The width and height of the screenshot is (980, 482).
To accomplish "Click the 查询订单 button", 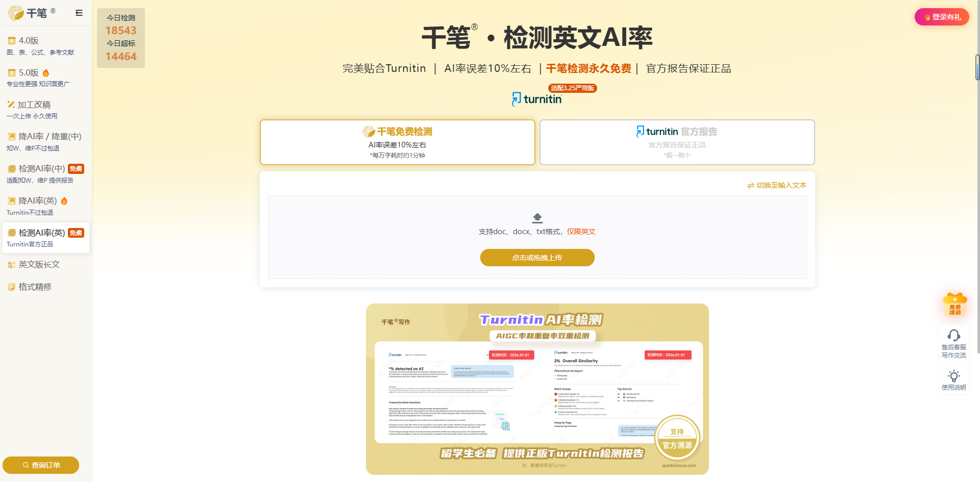I will click(41, 465).
